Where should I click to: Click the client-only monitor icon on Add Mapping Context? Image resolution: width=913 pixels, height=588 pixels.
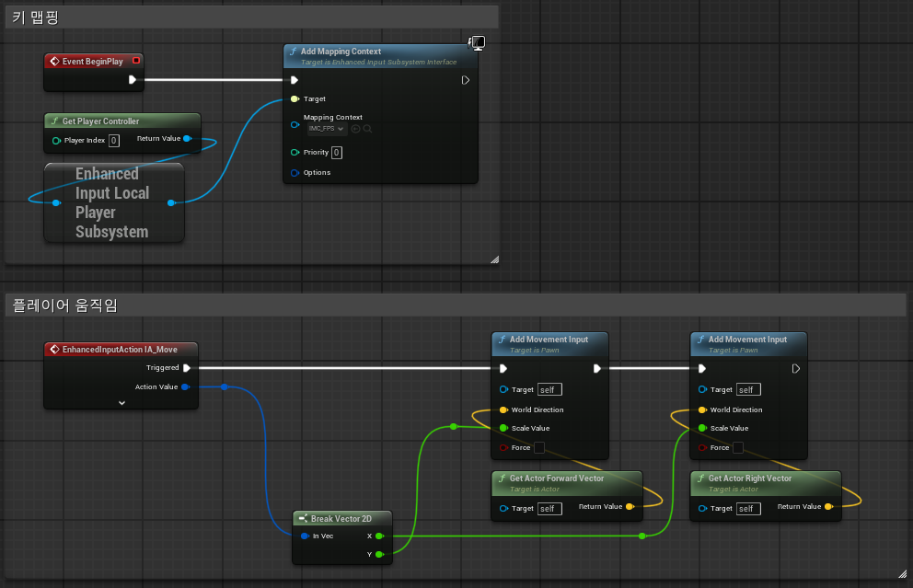point(477,42)
